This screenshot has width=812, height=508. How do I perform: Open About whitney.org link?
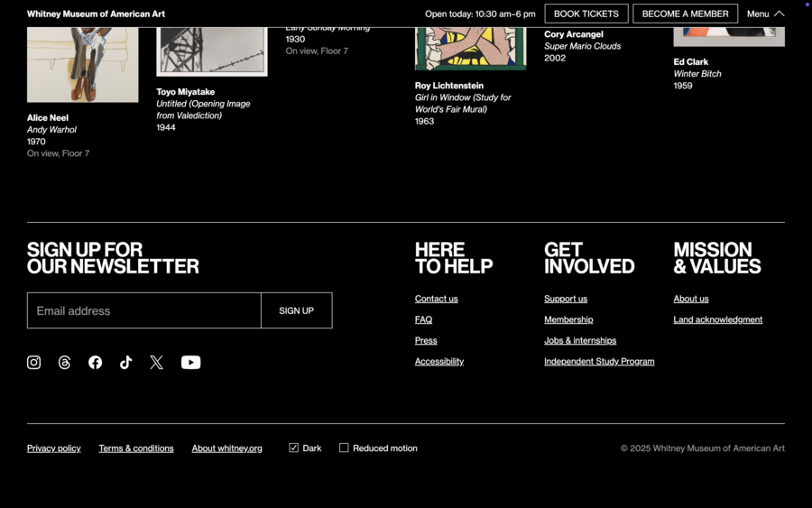pyautogui.click(x=226, y=448)
